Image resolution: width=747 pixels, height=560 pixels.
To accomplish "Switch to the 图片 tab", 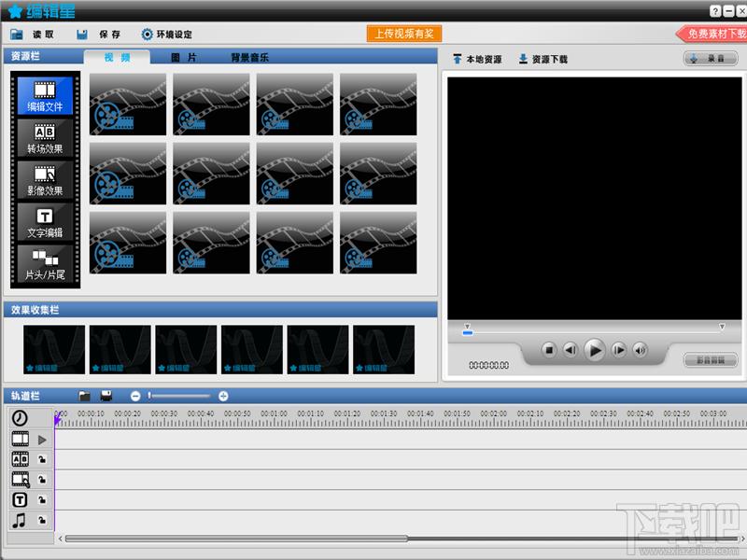I will [x=184, y=58].
